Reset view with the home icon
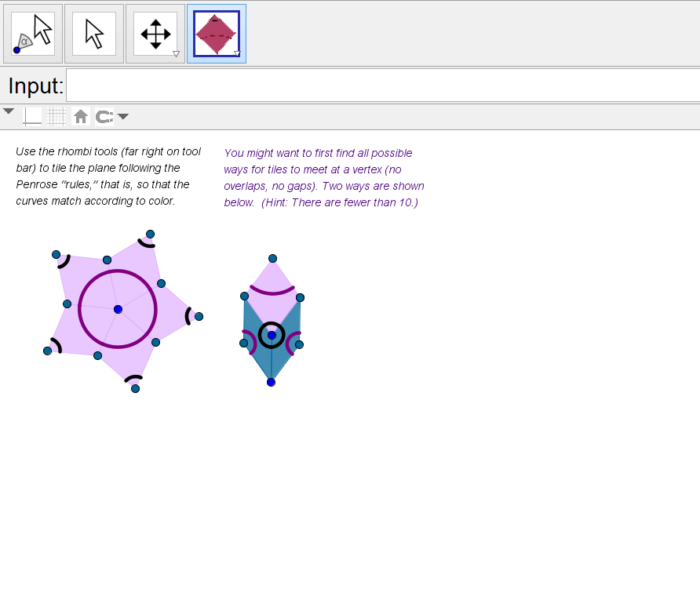 click(x=81, y=116)
